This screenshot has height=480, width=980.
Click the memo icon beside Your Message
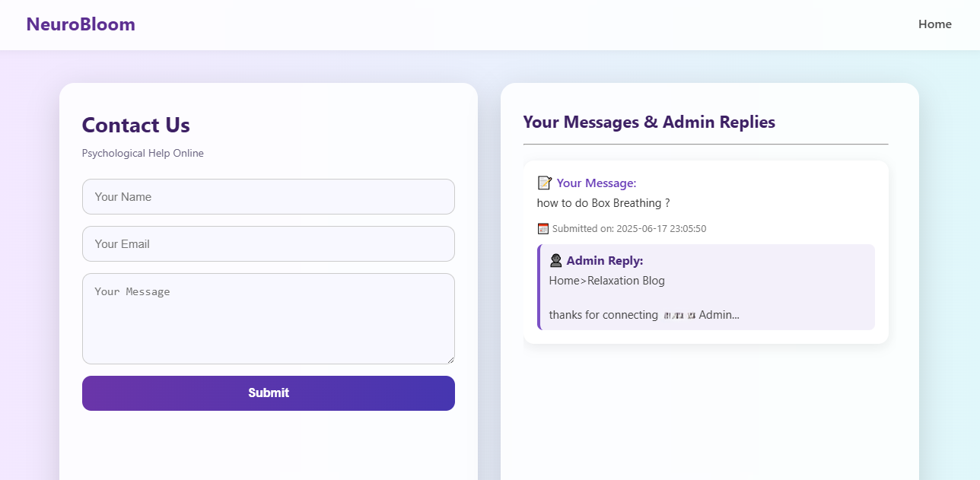544,183
